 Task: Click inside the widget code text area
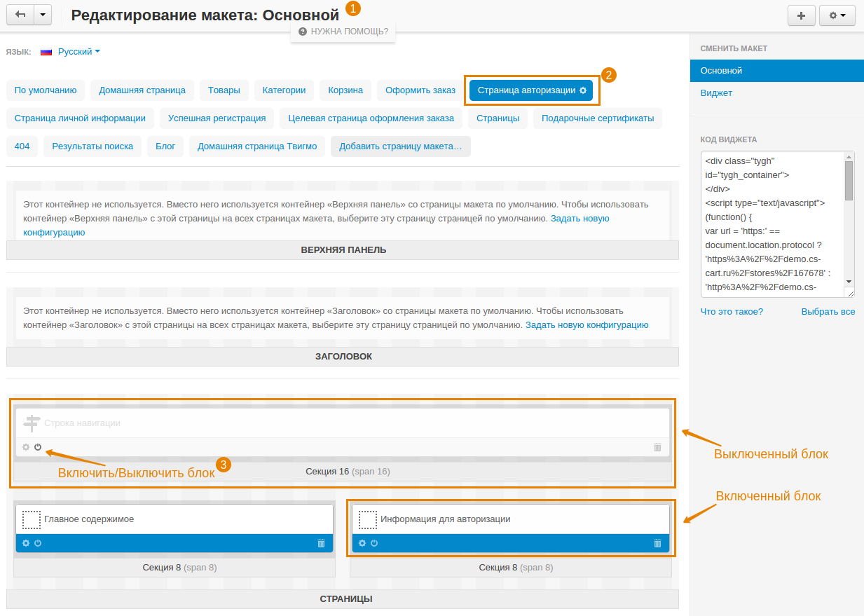click(x=771, y=224)
